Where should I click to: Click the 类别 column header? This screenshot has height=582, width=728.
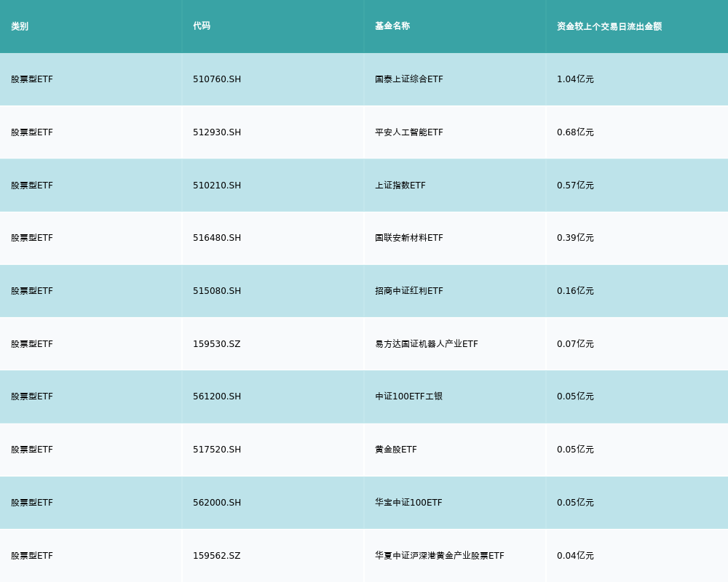20,26
